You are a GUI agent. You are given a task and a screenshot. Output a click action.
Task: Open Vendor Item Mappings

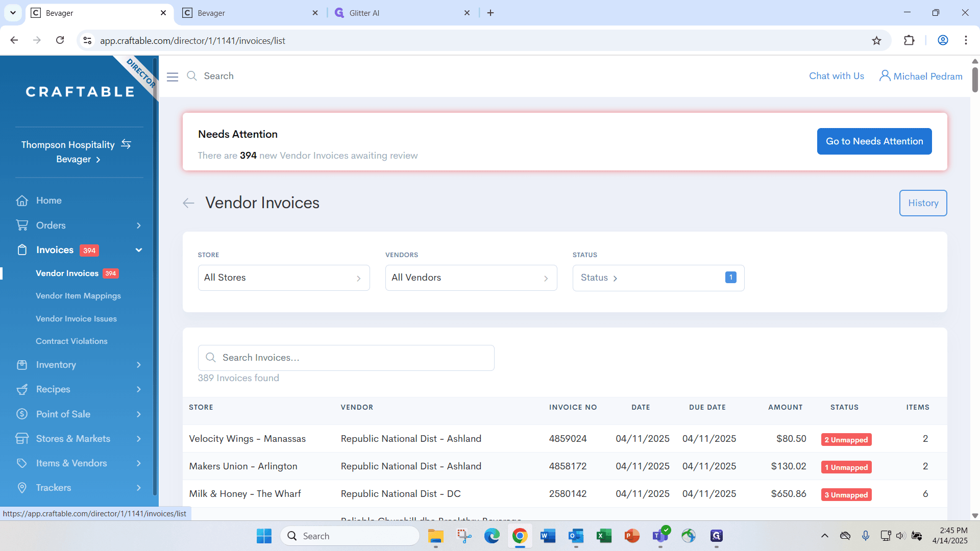78,296
